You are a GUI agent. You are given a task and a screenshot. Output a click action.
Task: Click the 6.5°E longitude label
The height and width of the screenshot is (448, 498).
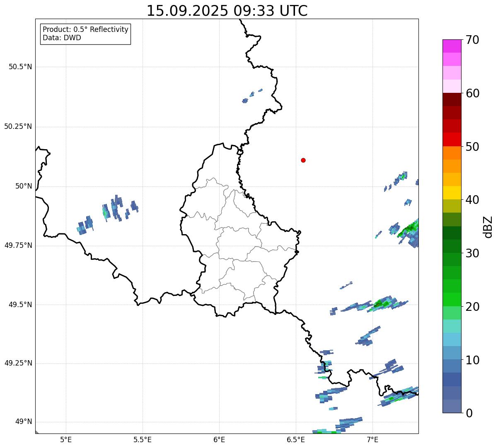pyautogui.click(x=296, y=439)
